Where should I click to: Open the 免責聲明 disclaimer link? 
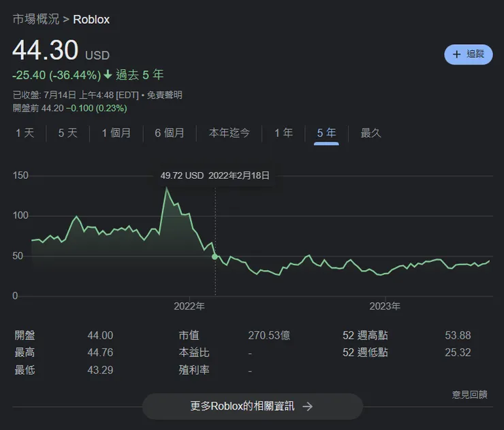point(165,95)
